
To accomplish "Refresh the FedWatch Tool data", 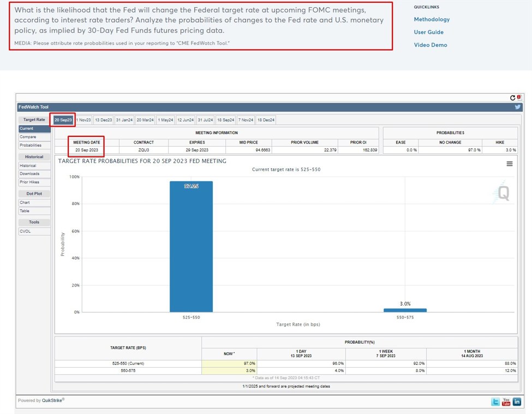I will [x=512, y=97].
